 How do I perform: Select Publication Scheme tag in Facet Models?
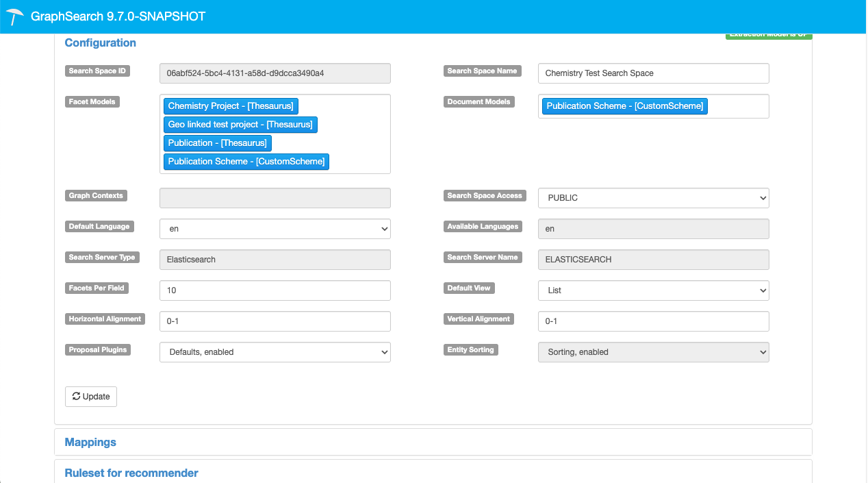tap(246, 162)
